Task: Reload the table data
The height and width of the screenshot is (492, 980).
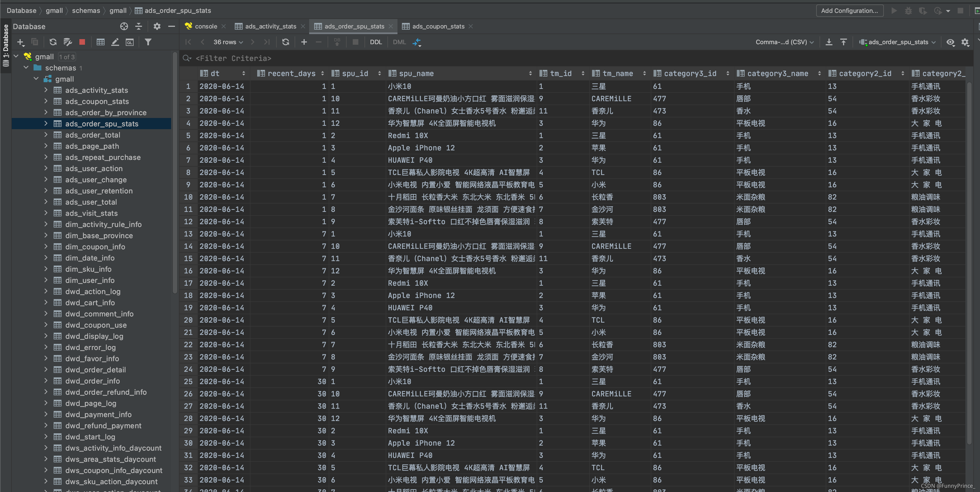Action: (x=285, y=42)
